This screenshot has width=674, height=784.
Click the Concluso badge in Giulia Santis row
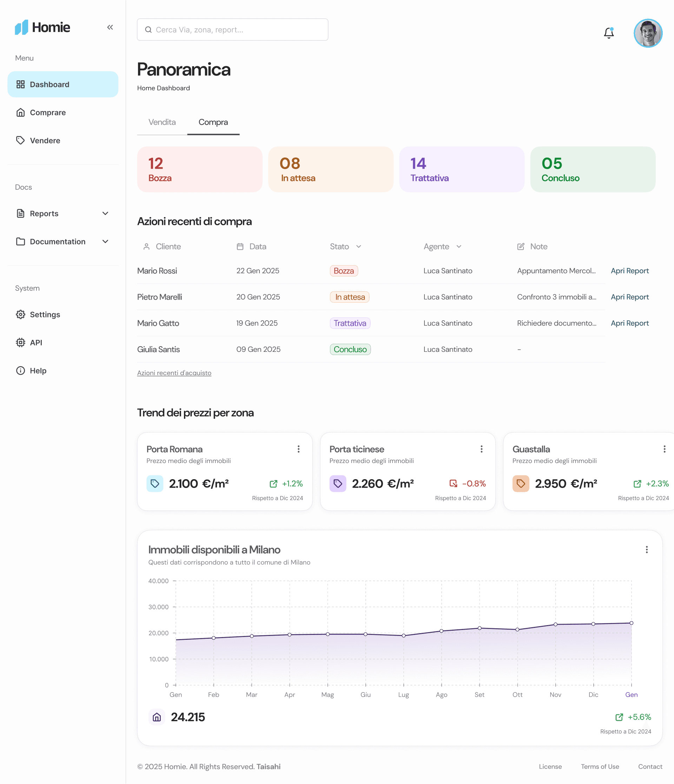pyautogui.click(x=350, y=349)
